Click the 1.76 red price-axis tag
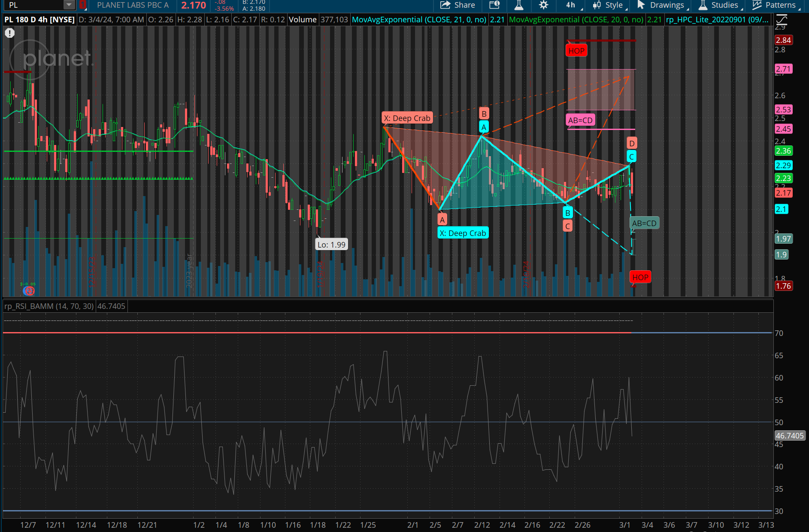 pyautogui.click(x=783, y=286)
